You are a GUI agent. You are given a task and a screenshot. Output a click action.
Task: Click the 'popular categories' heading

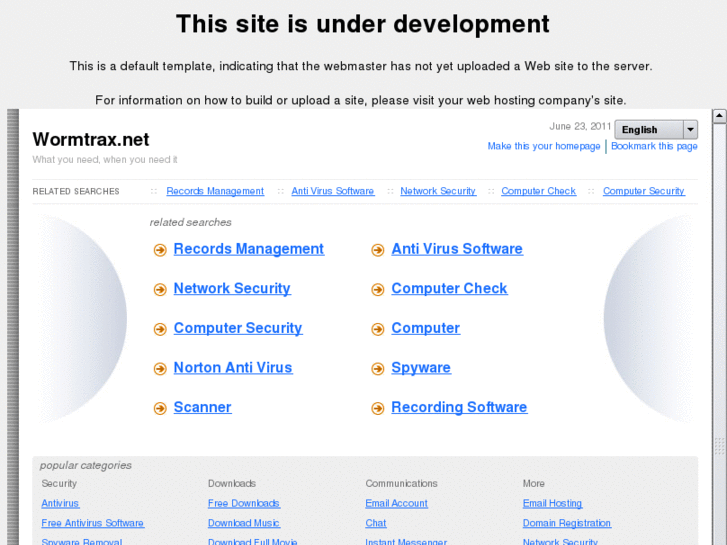click(x=86, y=465)
